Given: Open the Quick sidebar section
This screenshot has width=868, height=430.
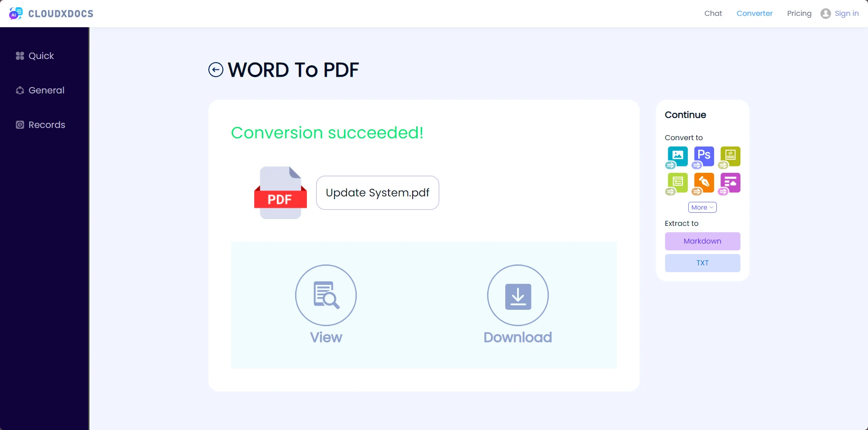Looking at the screenshot, I should pos(35,56).
